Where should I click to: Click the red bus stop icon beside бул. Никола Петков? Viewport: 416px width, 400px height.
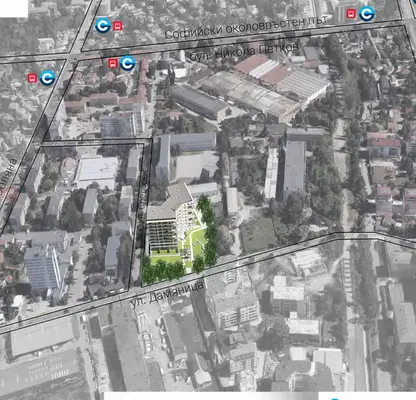pos(113,63)
